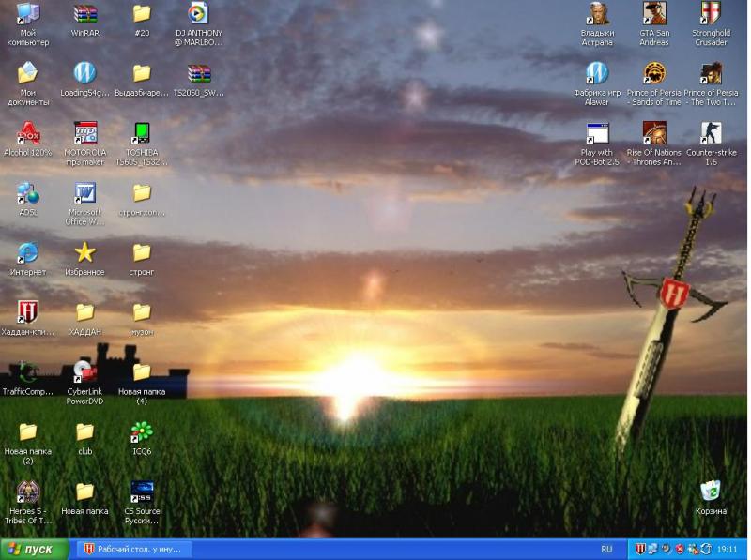Click the system tray clock 19:11
751x560 pixels.
pos(727,550)
